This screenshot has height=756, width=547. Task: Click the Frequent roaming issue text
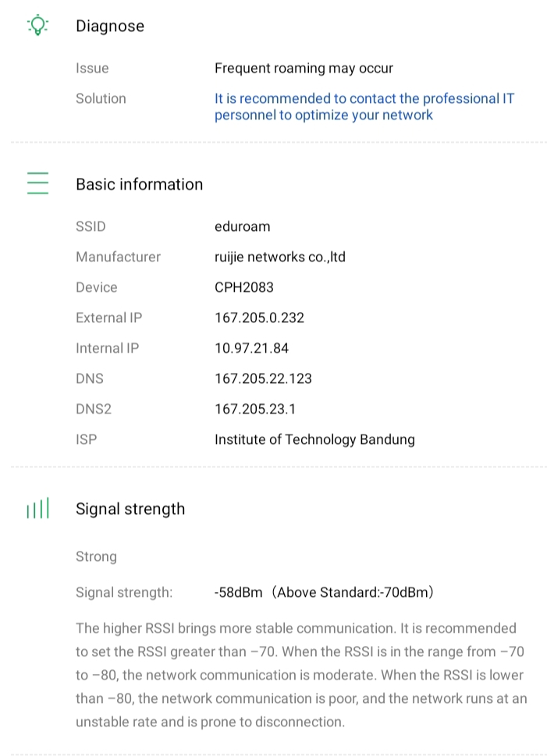coord(304,69)
